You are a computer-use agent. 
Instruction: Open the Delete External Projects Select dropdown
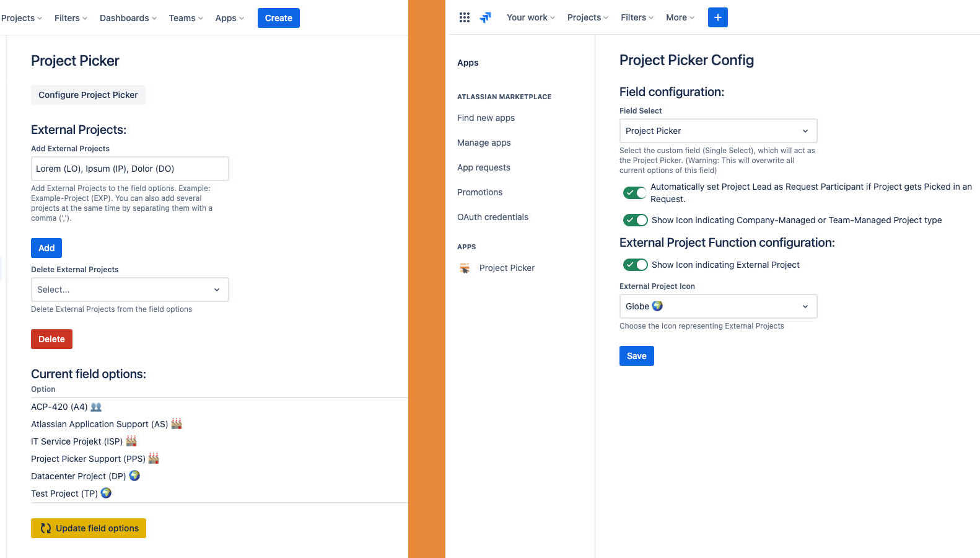130,290
